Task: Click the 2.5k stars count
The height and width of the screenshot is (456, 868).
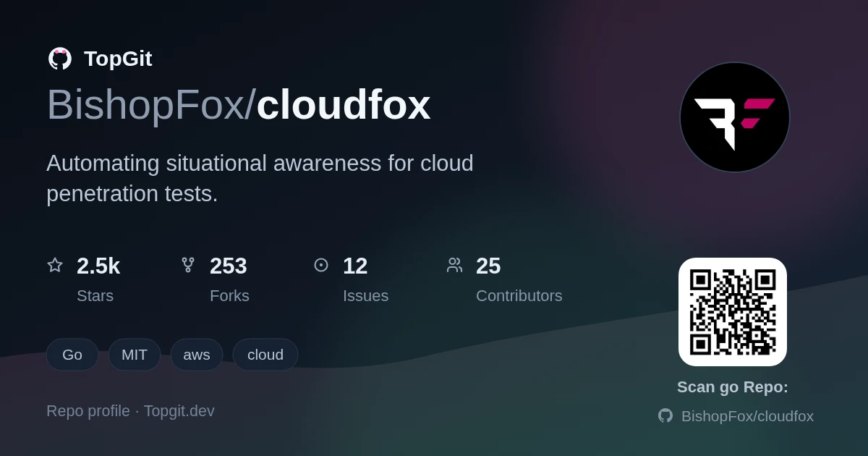Action: point(98,266)
